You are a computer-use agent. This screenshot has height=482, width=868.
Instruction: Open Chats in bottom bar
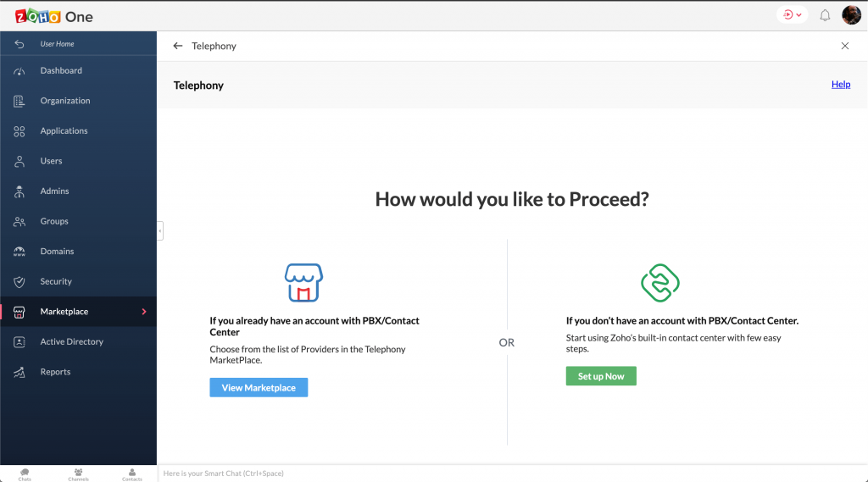(x=25, y=474)
